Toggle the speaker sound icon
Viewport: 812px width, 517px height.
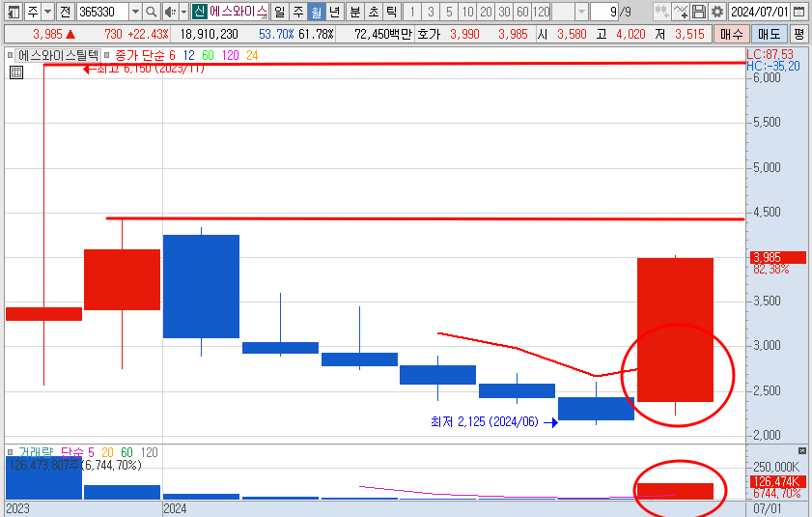170,12
